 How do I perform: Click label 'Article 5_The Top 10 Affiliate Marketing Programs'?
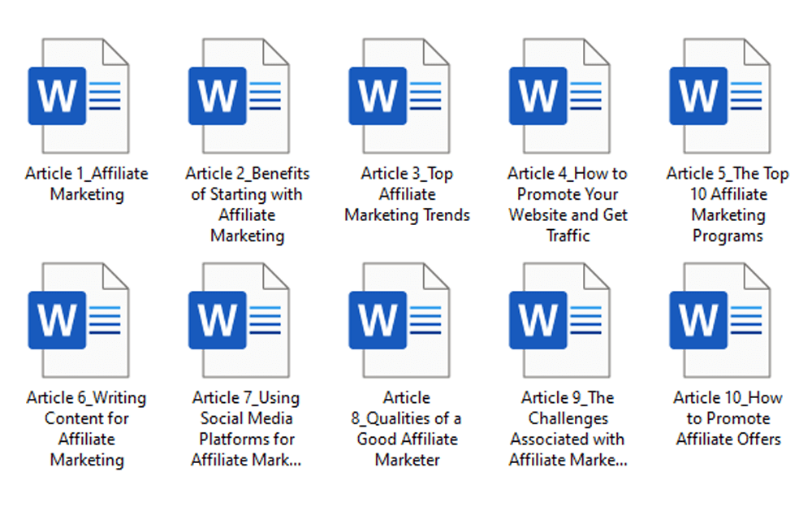click(x=728, y=204)
